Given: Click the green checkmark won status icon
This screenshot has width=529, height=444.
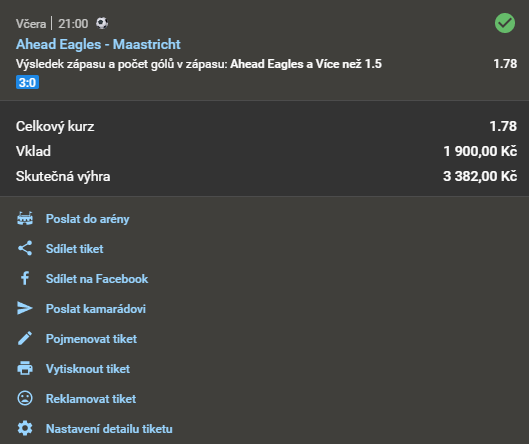Looking at the screenshot, I should point(505,23).
